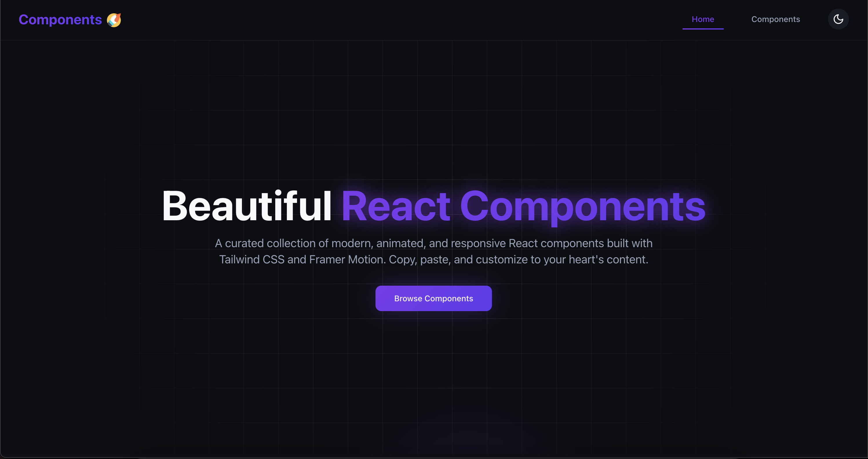Click the Components rocket logo icon

click(x=114, y=20)
